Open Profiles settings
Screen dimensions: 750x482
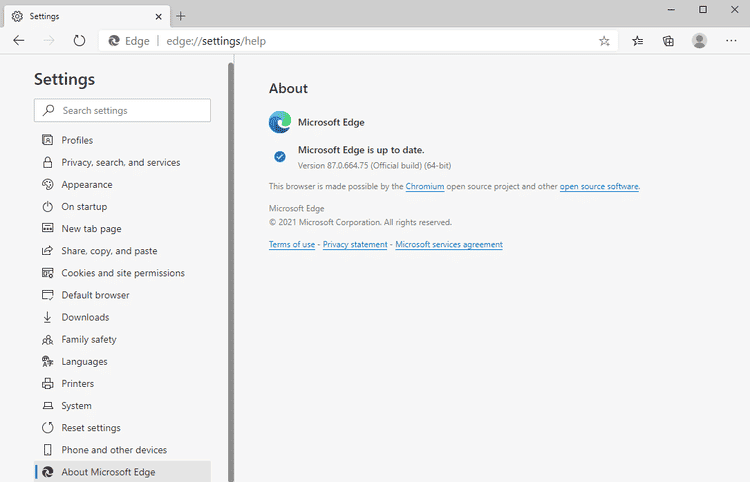(122, 140)
